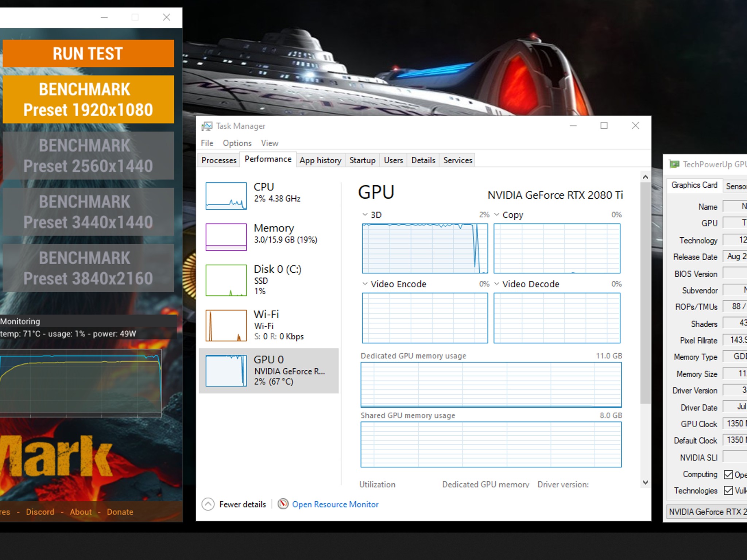Select Benchmark Preset 2560x1440
This screenshot has width=747, height=560.
88,155
